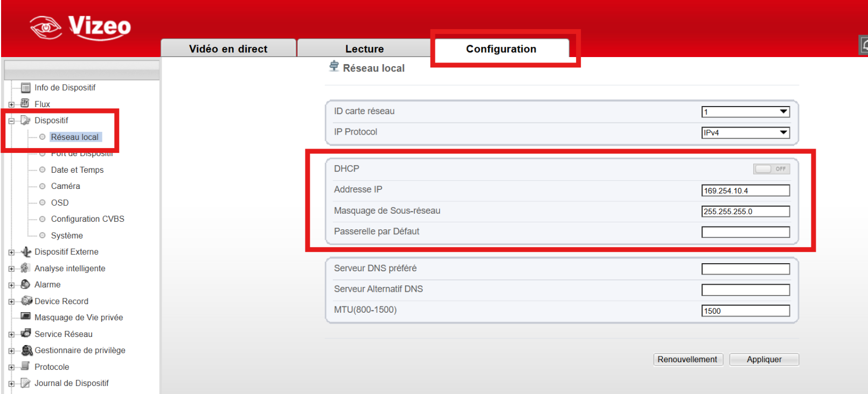This screenshot has height=394, width=868.
Task: Toggle the DHCP switch on
Action: click(771, 169)
